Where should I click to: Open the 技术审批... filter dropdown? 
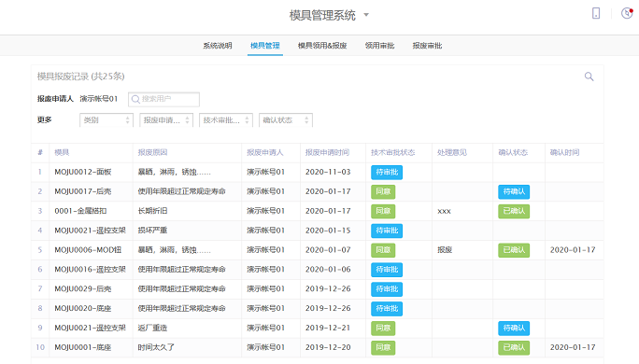pos(226,120)
